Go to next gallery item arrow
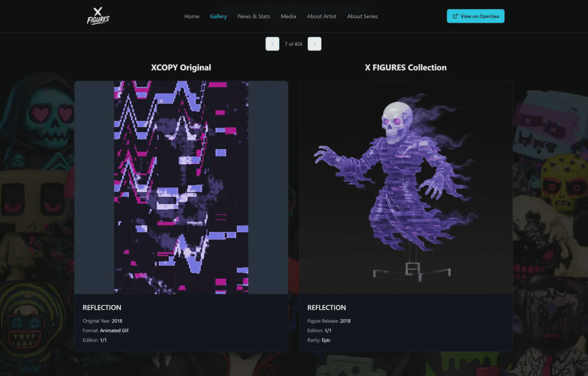Screen dimensions: 588x376 [314, 44]
